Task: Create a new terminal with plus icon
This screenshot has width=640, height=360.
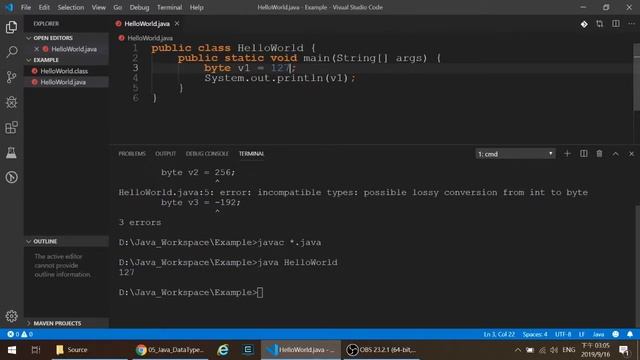Action: point(567,153)
